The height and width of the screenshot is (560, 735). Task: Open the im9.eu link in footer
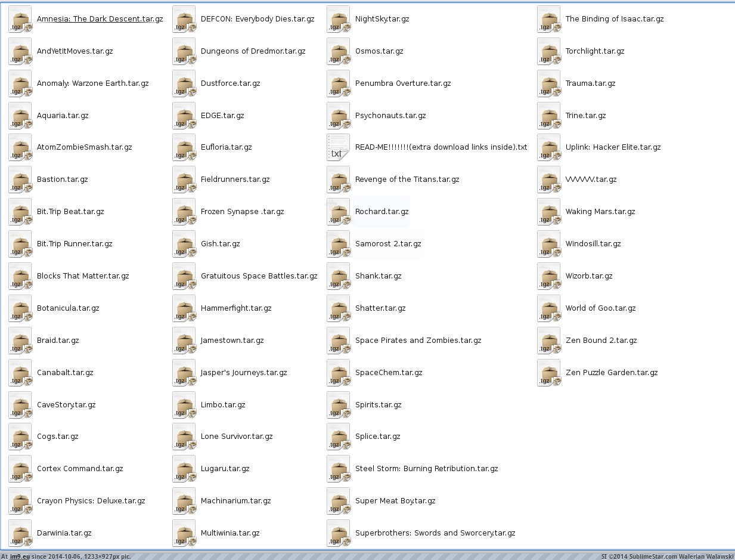[20, 556]
